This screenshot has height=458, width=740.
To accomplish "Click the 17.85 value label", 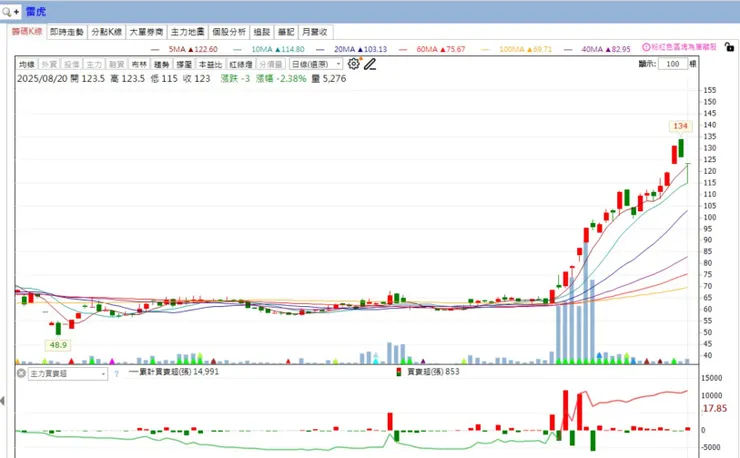I will 715,408.
